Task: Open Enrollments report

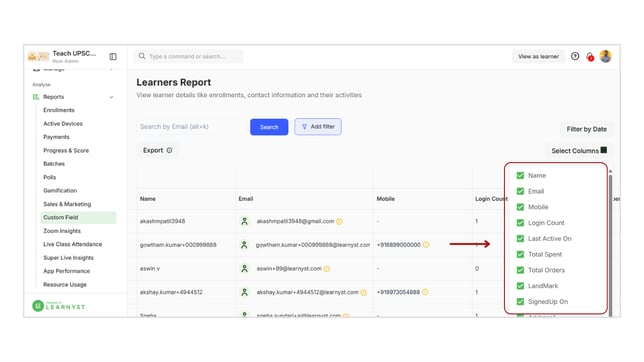Action: pos(59,110)
